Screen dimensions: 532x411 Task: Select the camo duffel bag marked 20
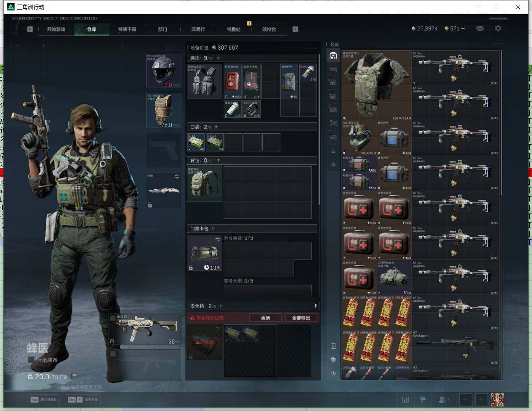pyautogui.click(x=394, y=277)
